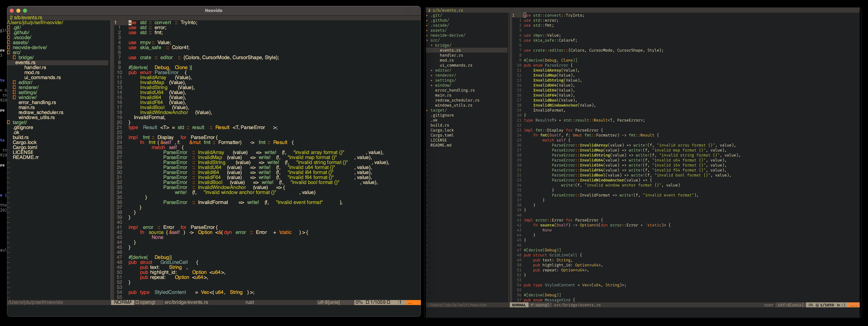Open main.rs in right terminal file tree
This screenshot has width=868, height=326.
[x=443, y=95]
